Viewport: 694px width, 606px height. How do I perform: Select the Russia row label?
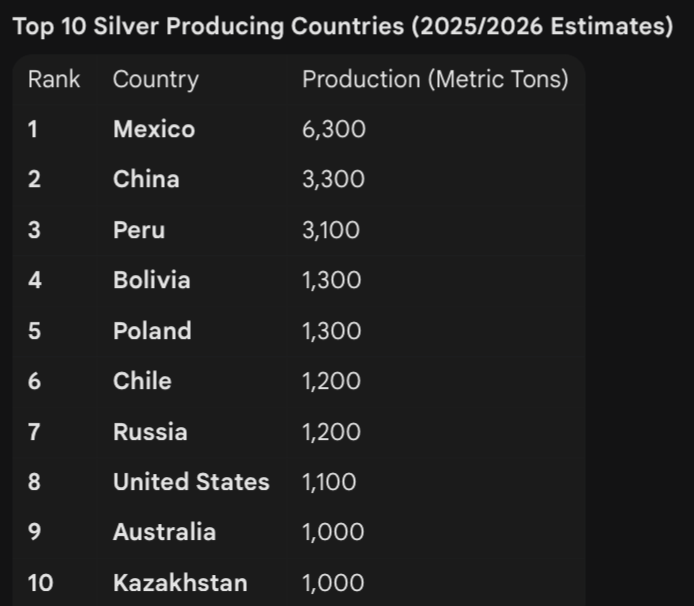click(150, 432)
